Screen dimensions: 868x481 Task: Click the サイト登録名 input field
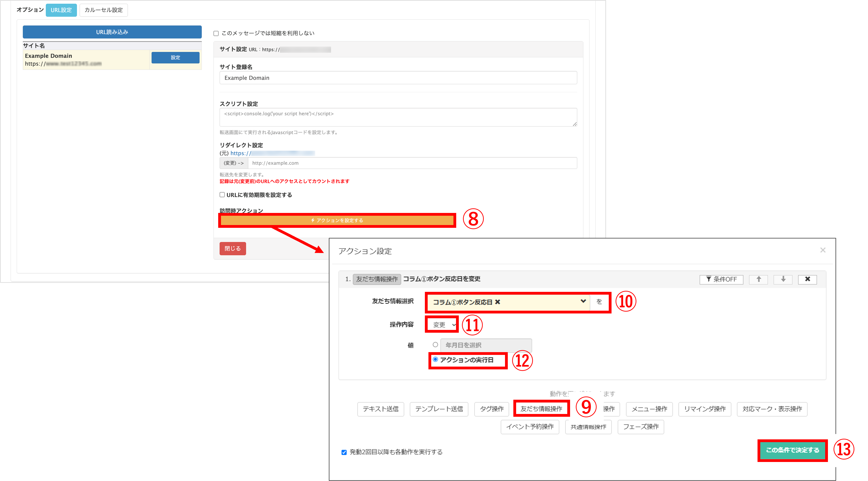pyautogui.click(x=398, y=78)
